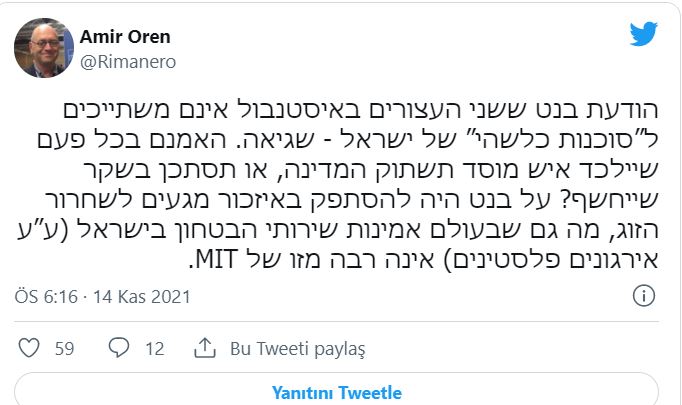Click the 12 replies count

[x=154, y=348]
